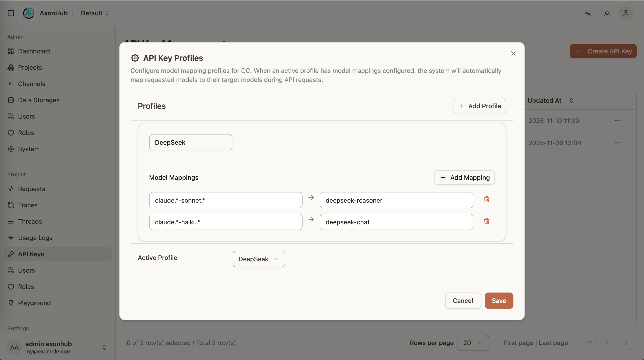Image resolution: width=644 pixels, height=360 pixels.
Task: Focus the deepseek-reasoner target model field
Action: 396,200
